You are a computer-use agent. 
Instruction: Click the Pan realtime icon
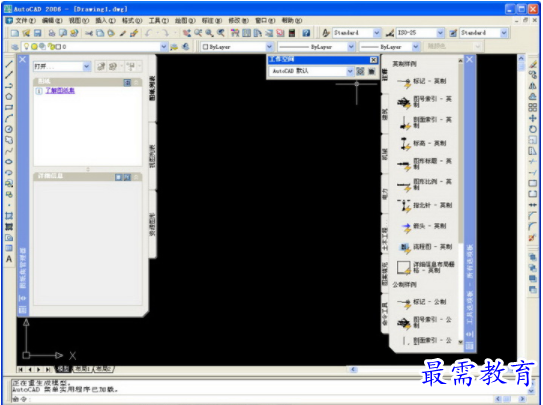point(187,33)
